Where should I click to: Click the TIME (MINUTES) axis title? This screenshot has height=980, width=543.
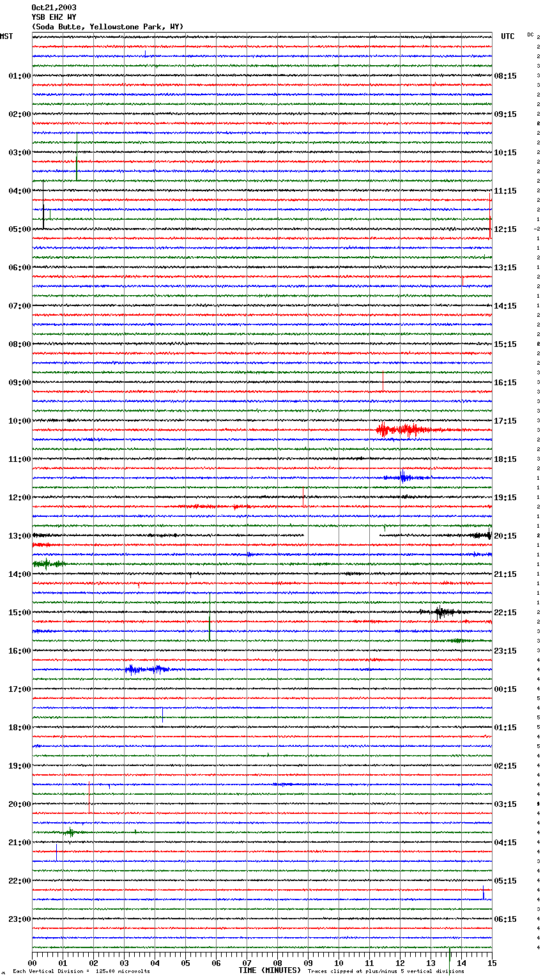270,970
